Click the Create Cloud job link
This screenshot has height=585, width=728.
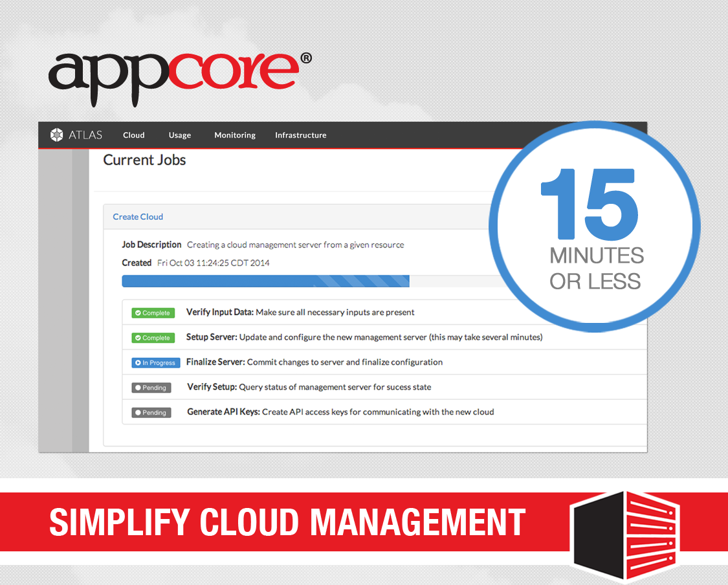138,217
